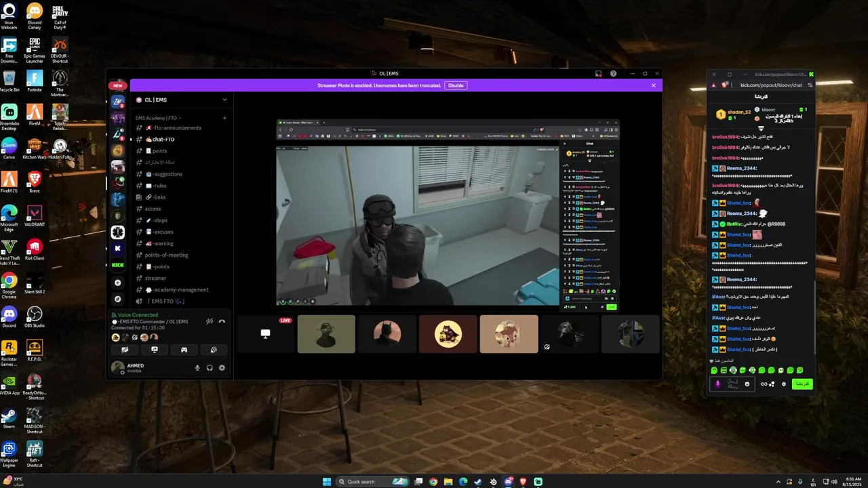Open the soundboard button in voice panel
This screenshot has width=868, height=488.
(x=214, y=350)
